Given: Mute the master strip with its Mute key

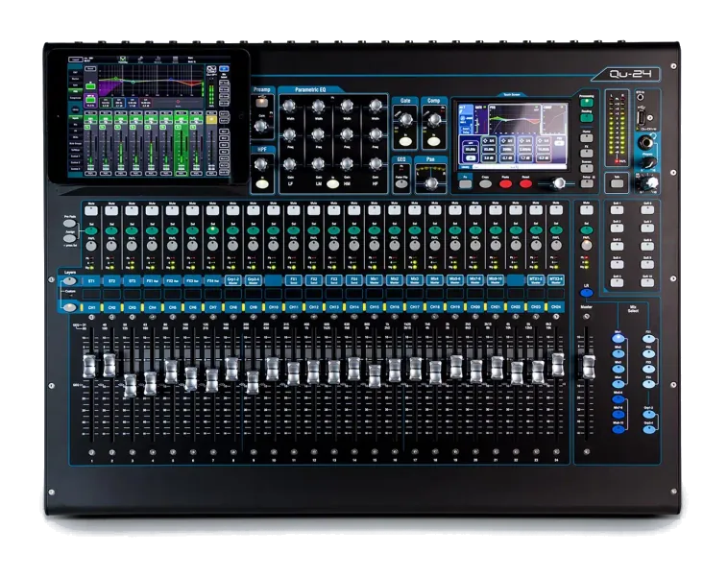Looking at the screenshot, I should click(x=587, y=210).
